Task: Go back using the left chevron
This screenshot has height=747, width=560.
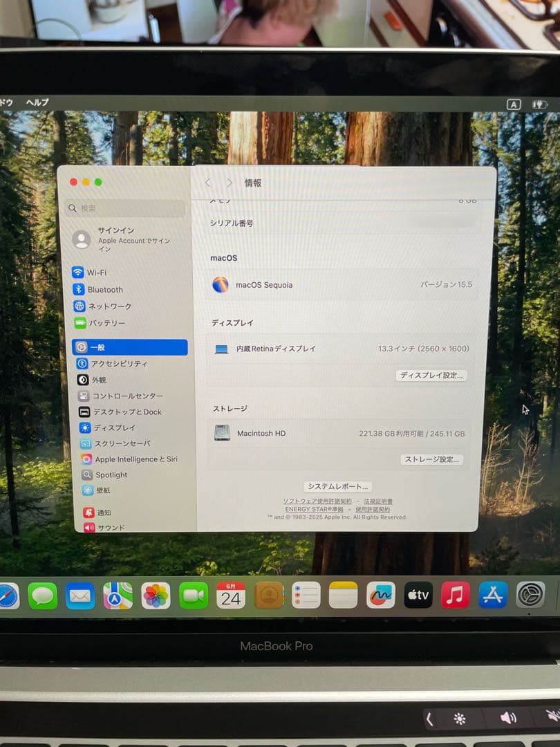Action: pyautogui.click(x=207, y=182)
